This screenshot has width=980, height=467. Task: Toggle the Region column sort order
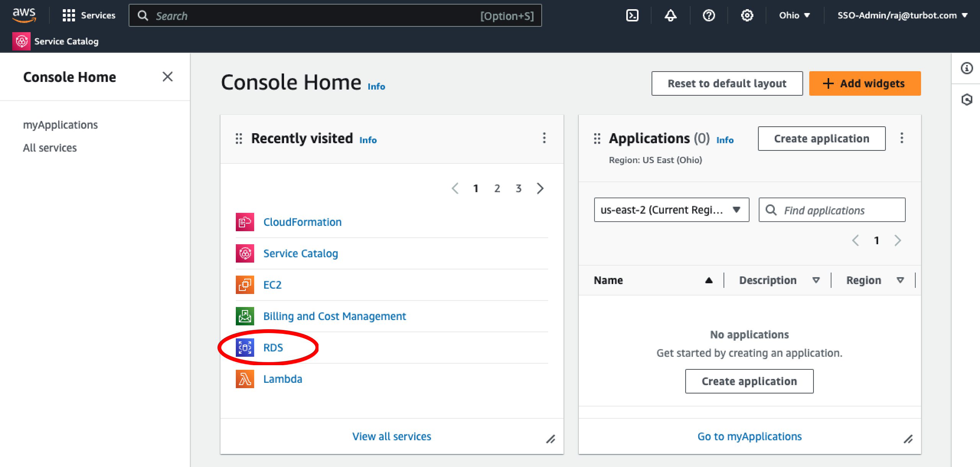[900, 280]
